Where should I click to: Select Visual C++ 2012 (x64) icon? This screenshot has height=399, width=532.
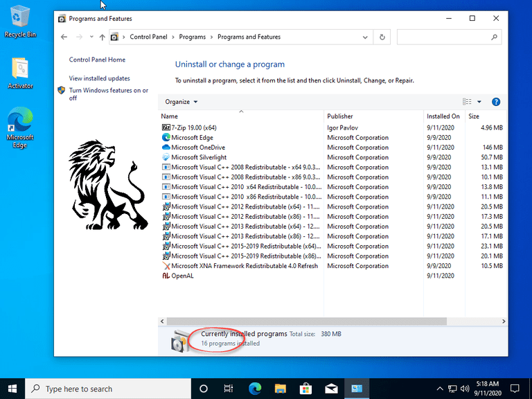click(x=166, y=206)
